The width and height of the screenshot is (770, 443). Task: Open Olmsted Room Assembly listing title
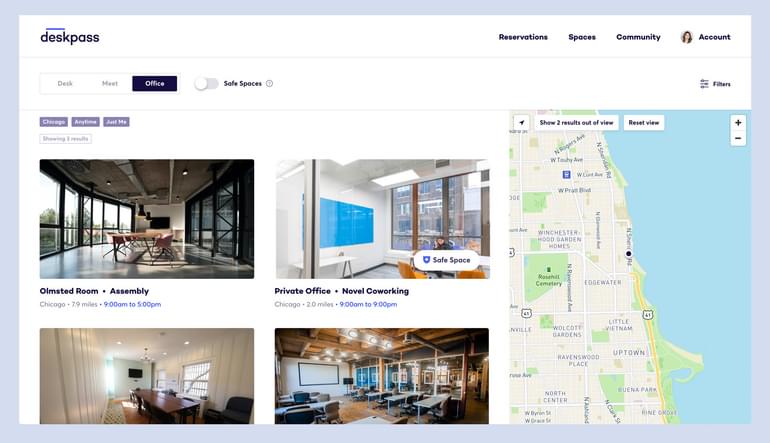pos(94,291)
